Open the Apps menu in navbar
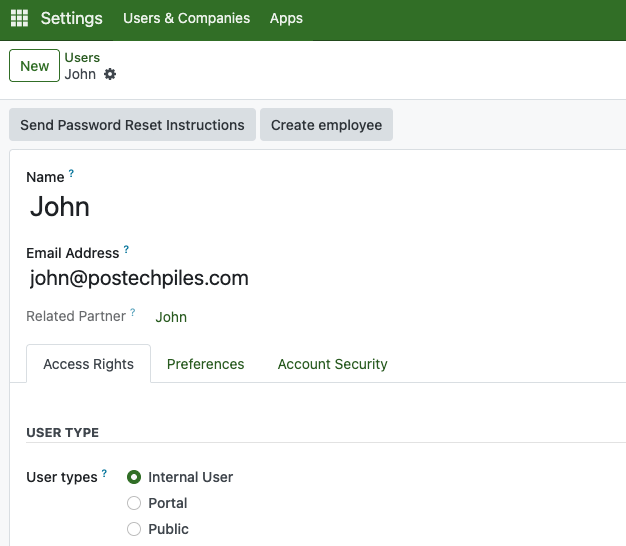 [x=286, y=19]
